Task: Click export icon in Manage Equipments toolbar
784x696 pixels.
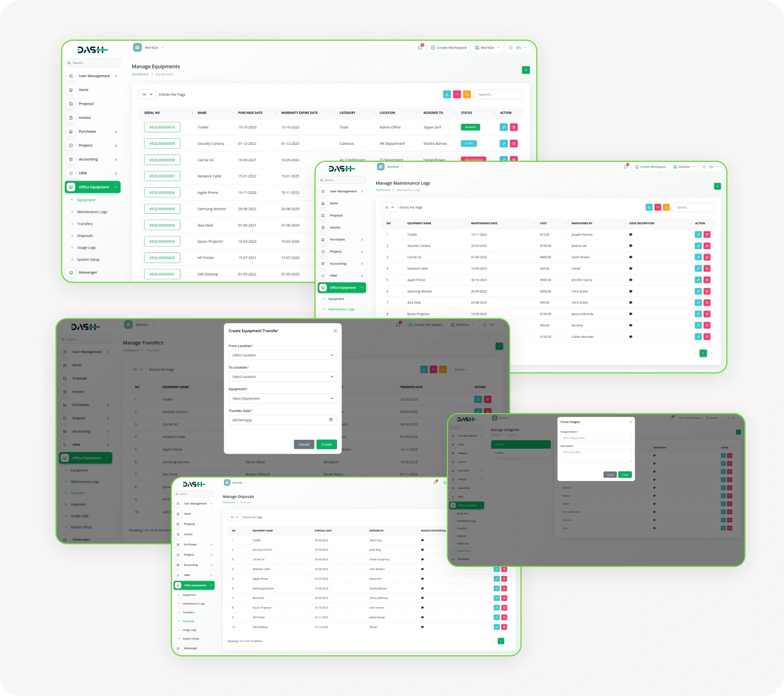Action: 447,94
